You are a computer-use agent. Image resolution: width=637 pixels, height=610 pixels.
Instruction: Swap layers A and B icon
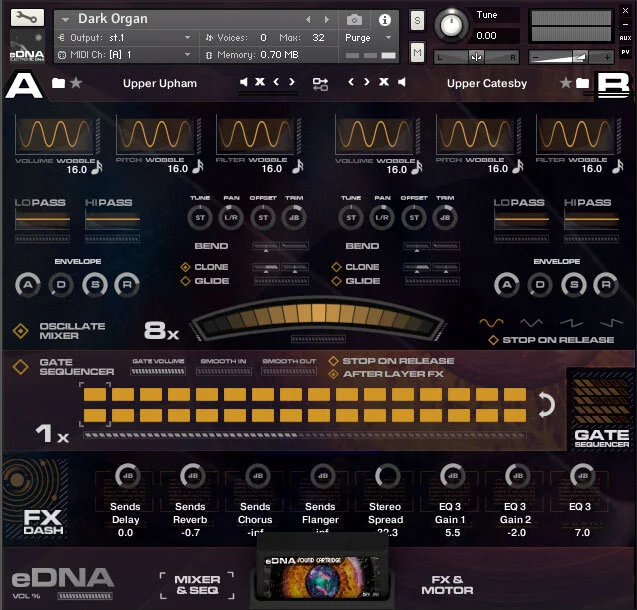(x=320, y=84)
